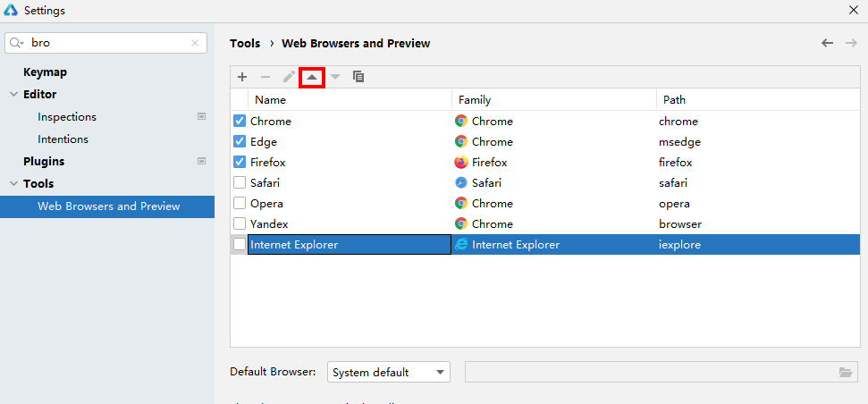Select the Safari name cell

tap(350, 182)
